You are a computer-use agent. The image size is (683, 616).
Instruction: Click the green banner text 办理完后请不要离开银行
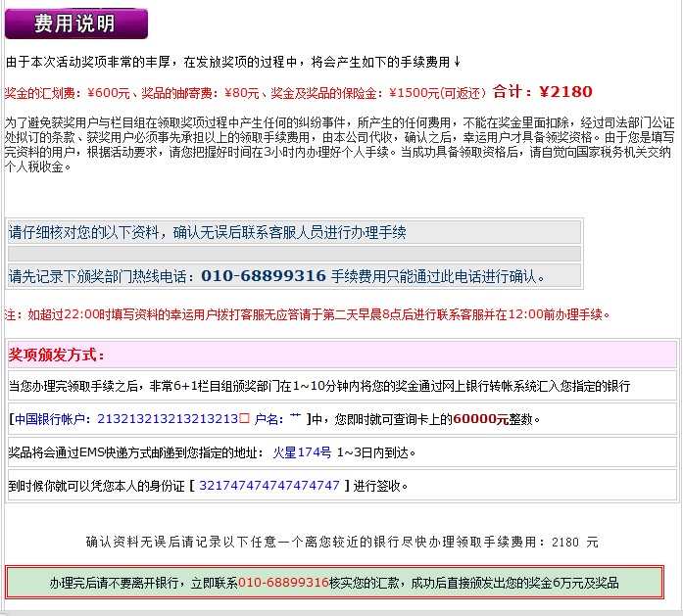click(x=334, y=583)
